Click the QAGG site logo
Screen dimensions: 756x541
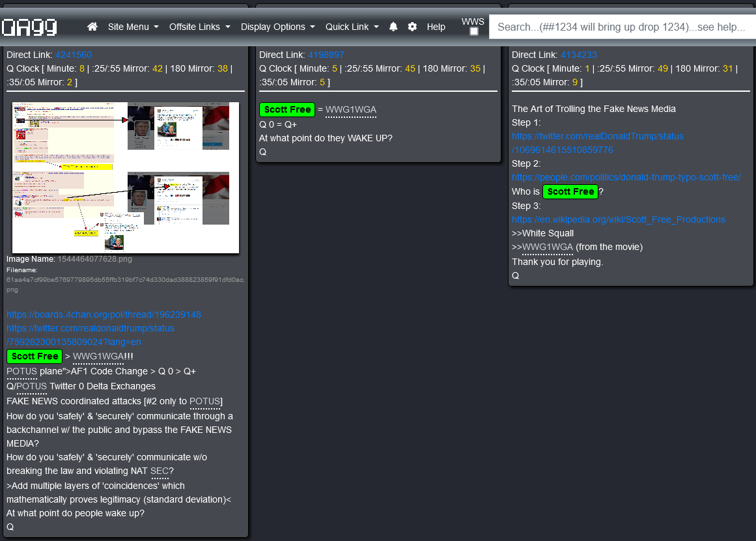click(x=29, y=27)
